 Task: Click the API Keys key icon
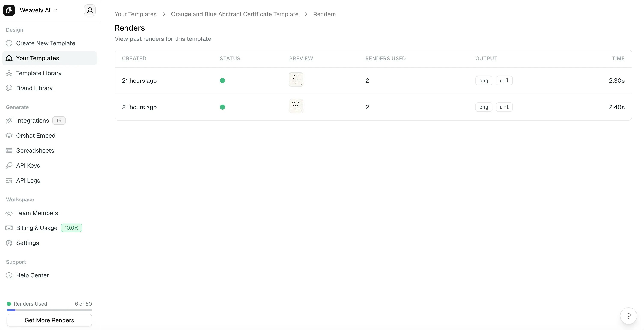click(9, 165)
